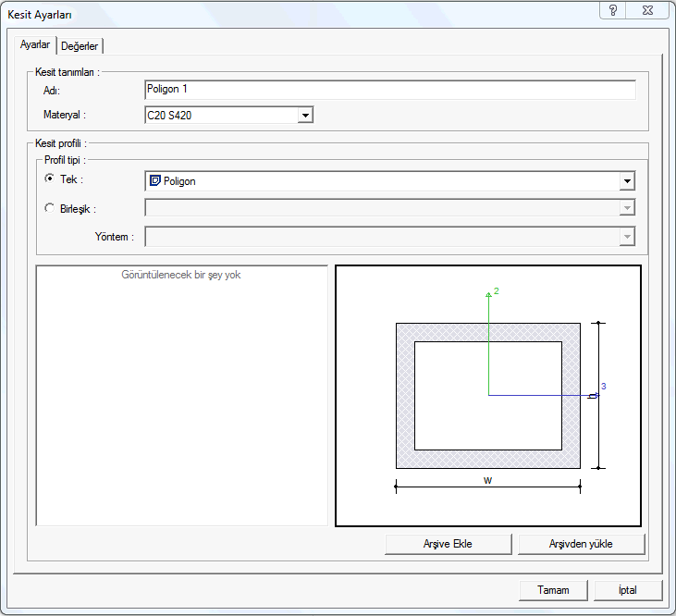The image size is (676, 616).
Task: Click the Poligon shape icon
Action: click(154, 180)
